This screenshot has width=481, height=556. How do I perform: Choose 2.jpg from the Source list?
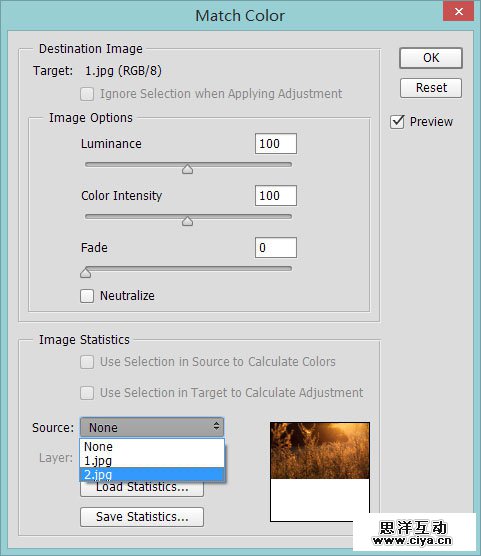point(152,474)
